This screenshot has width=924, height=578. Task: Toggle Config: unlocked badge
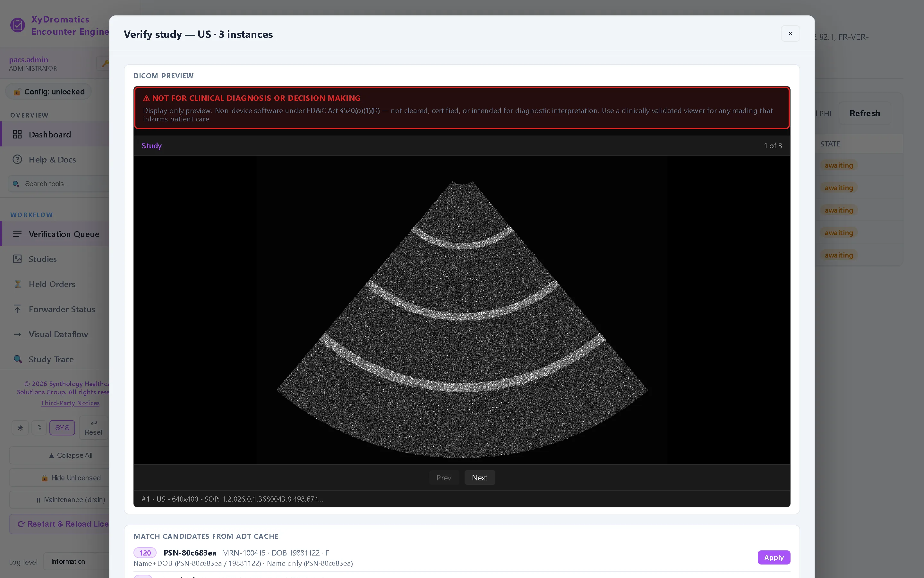pos(49,92)
